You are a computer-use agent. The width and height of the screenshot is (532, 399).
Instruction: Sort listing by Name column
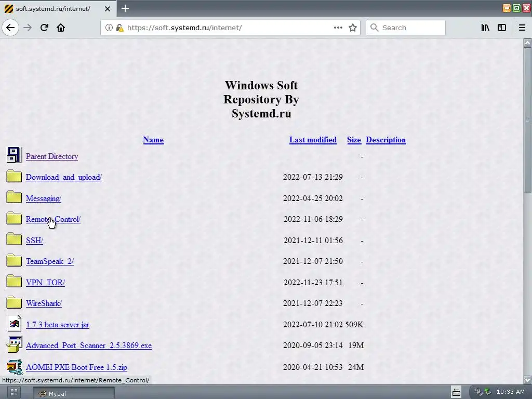pyautogui.click(x=153, y=140)
